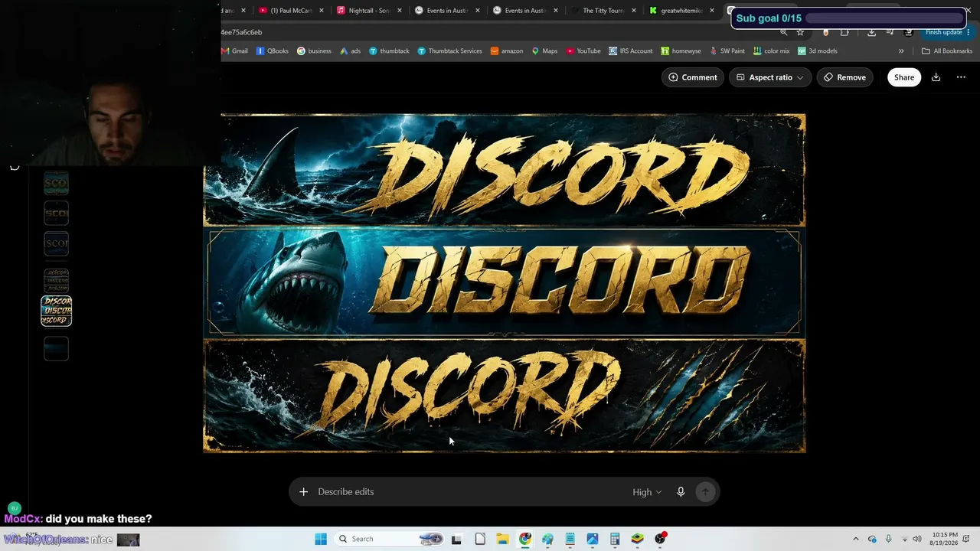Download the image with the download icon

coord(936,77)
